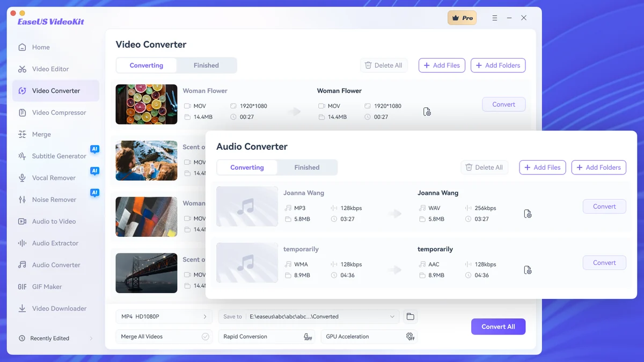The image size is (644, 362).
Task: Click Add Folders in Video Converter
Action: (x=498, y=66)
